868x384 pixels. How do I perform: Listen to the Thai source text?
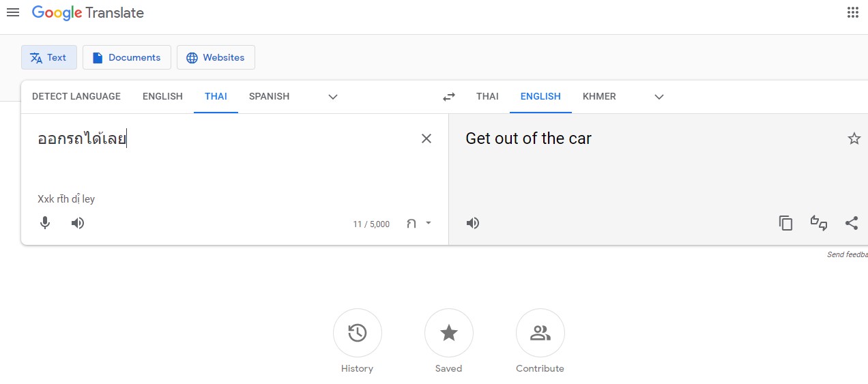78,223
